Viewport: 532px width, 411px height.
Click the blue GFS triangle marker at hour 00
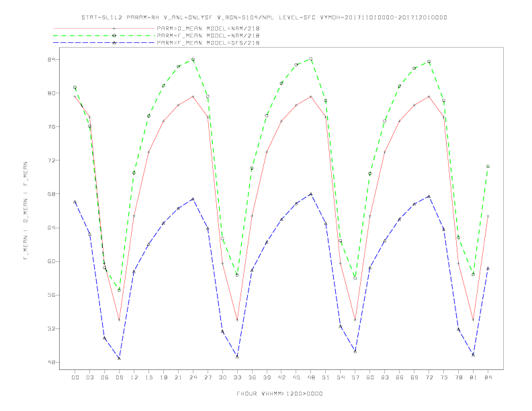point(75,201)
